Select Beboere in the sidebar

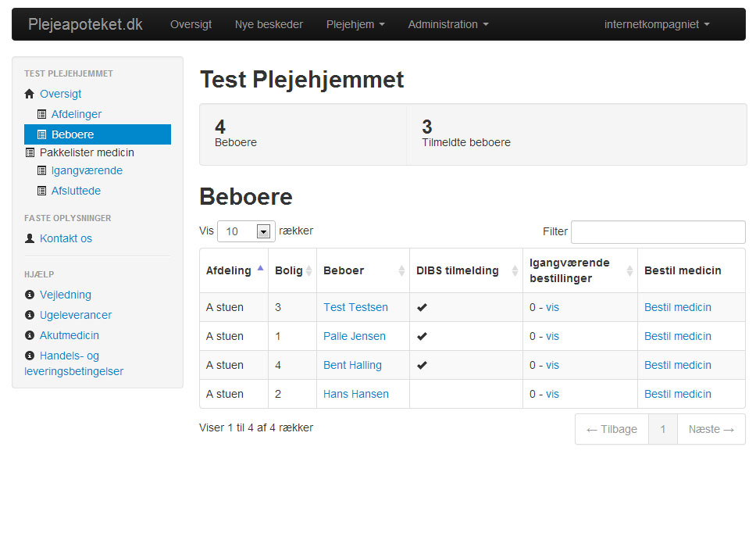point(98,134)
